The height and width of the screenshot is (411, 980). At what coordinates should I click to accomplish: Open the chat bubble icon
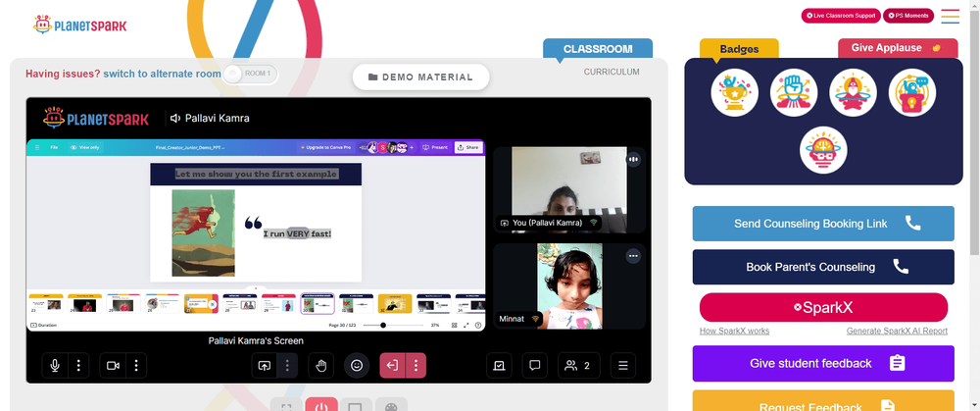pos(534,365)
